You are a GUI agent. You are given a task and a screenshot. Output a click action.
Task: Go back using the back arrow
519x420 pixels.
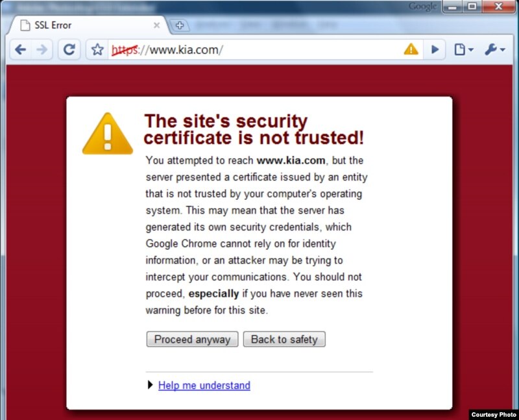coord(21,50)
